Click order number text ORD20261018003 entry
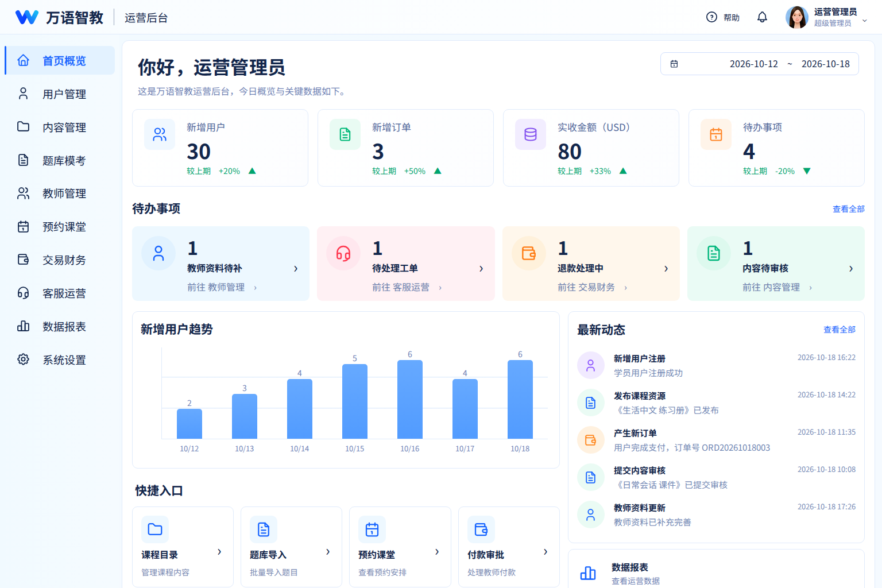This screenshot has width=882, height=588. point(736,448)
